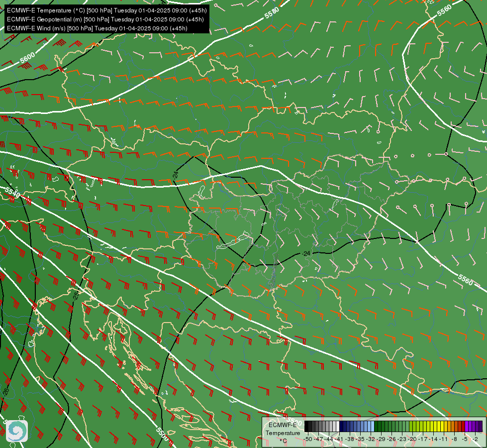487x448 pixels.
Task: Click the -41 legend value
Action: tap(339, 440)
